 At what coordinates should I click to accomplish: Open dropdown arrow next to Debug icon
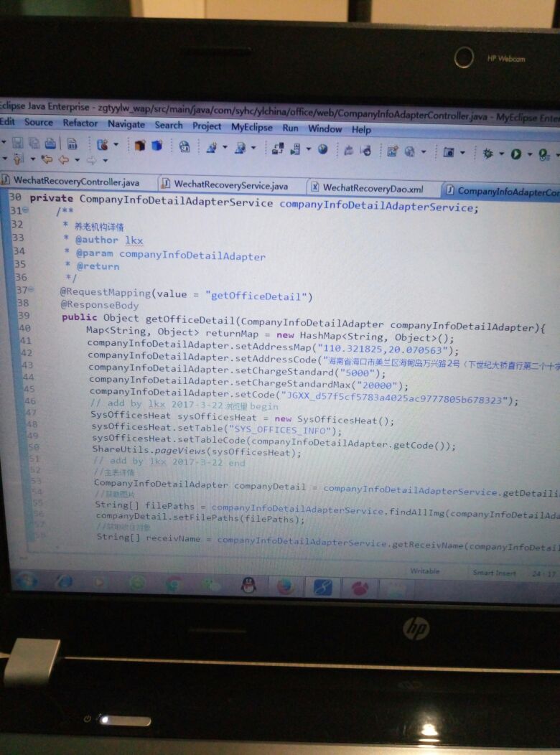[x=500, y=153]
